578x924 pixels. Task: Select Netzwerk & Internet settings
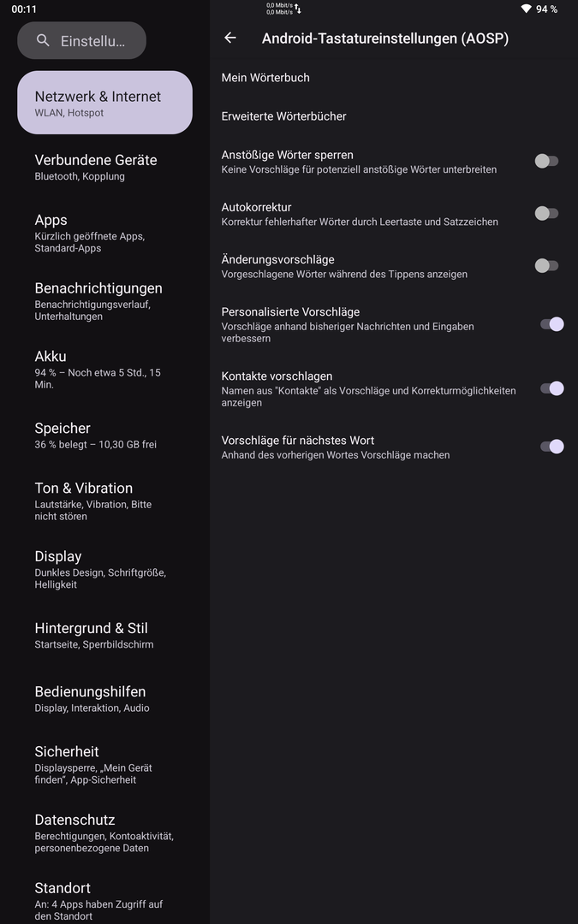[x=104, y=103]
